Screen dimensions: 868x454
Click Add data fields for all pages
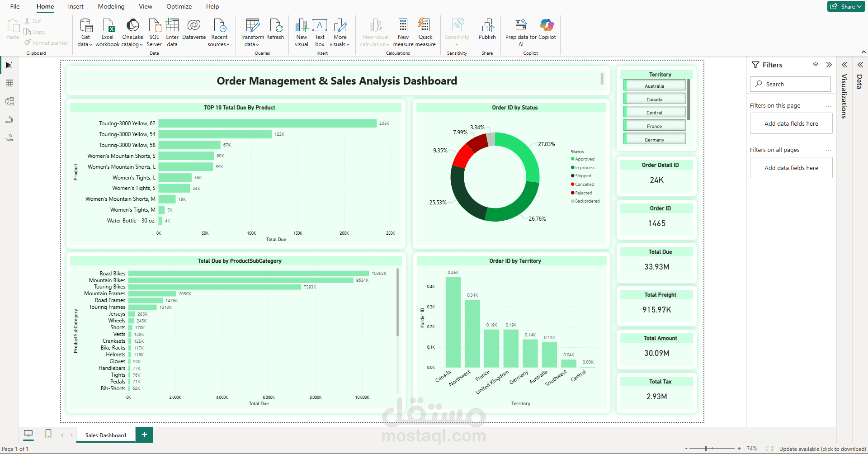point(791,168)
